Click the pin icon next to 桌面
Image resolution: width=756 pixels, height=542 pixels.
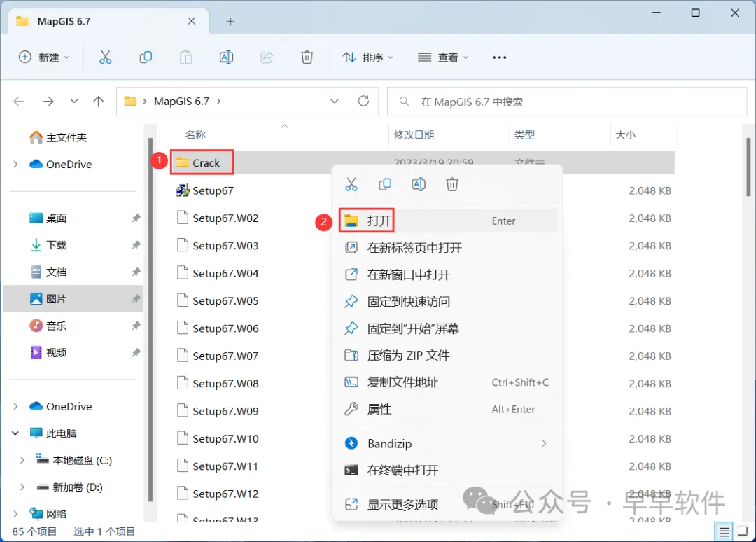coord(136,218)
